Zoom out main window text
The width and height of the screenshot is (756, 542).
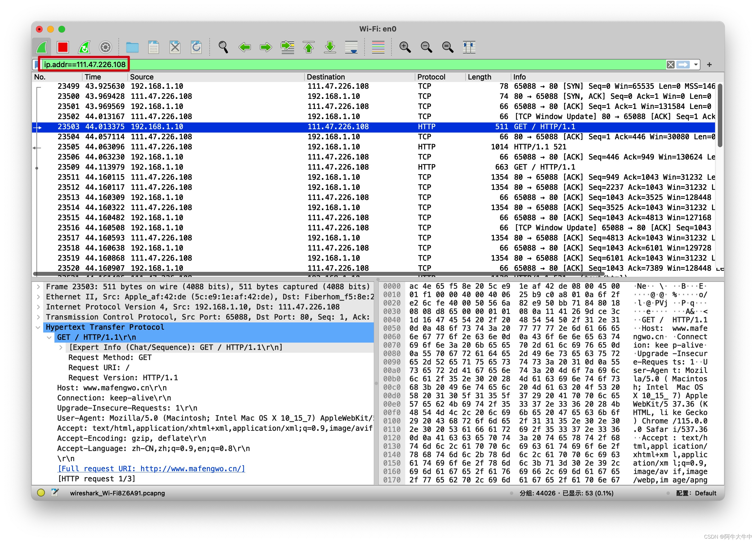pyautogui.click(x=426, y=47)
